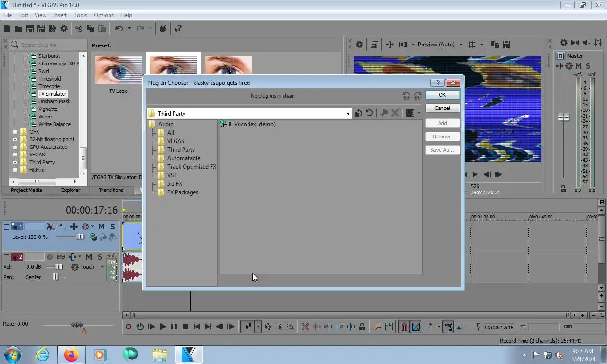Click the Pause button on transport bar
The width and height of the screenshot is (607, 364).
tap(174, 327)
